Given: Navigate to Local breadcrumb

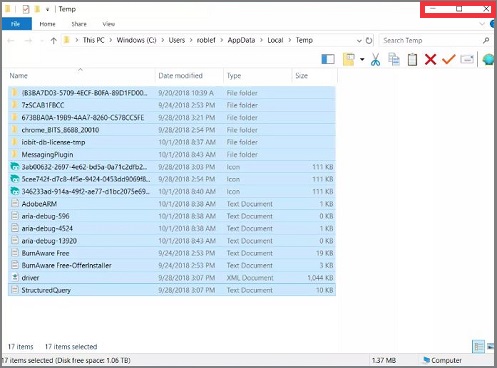Looking at the screenshot, I should coord(275,40).
